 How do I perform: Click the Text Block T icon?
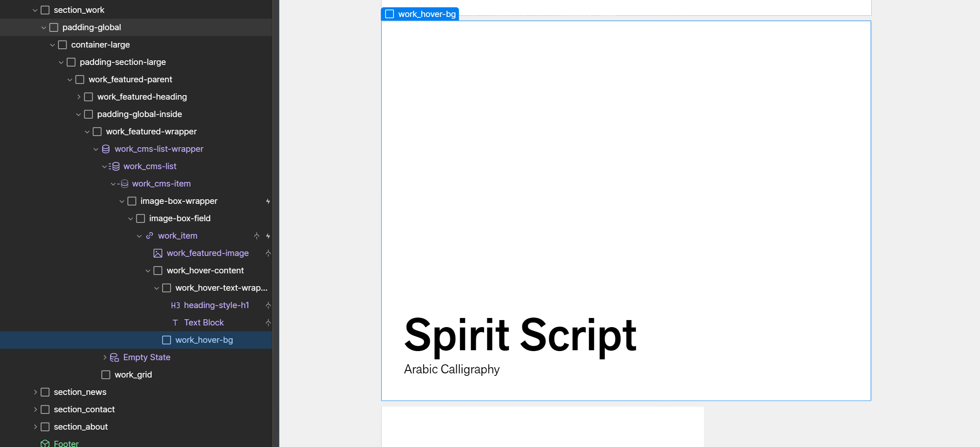(175, 323)
